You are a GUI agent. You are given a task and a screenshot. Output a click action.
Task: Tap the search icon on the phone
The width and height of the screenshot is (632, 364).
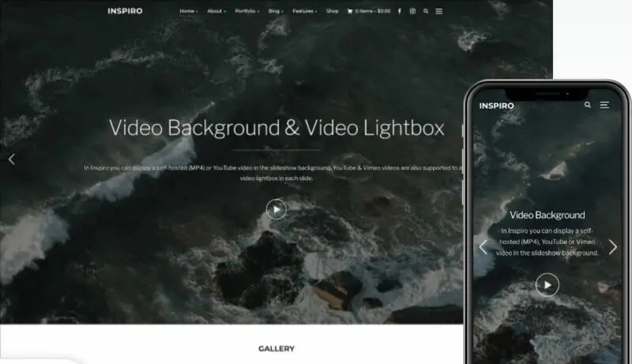click(x=587, y=105)
